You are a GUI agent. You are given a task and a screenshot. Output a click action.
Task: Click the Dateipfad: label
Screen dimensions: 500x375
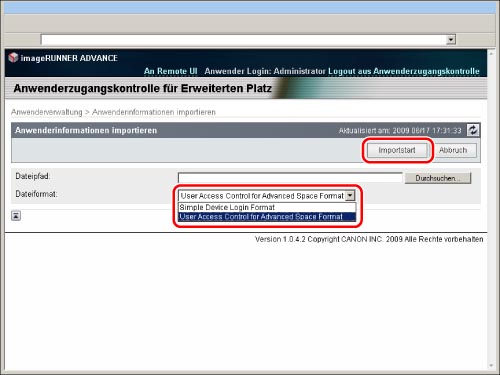pyautogui.click(x=33, y=176)
